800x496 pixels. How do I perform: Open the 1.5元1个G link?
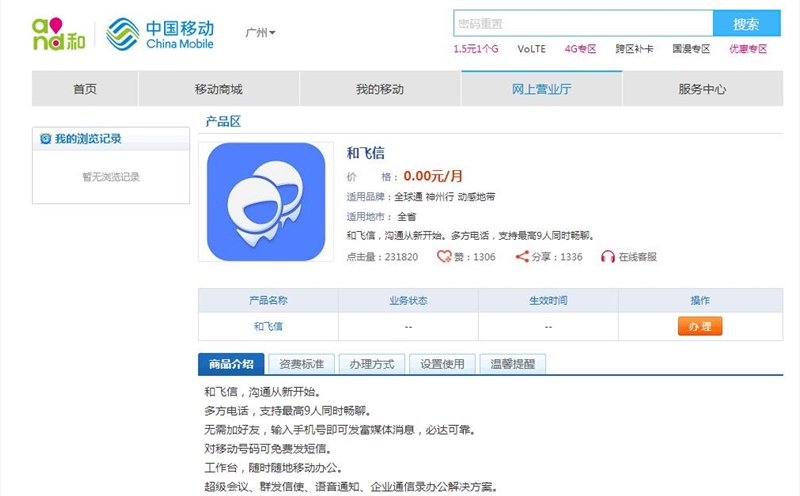coord(476,49)
